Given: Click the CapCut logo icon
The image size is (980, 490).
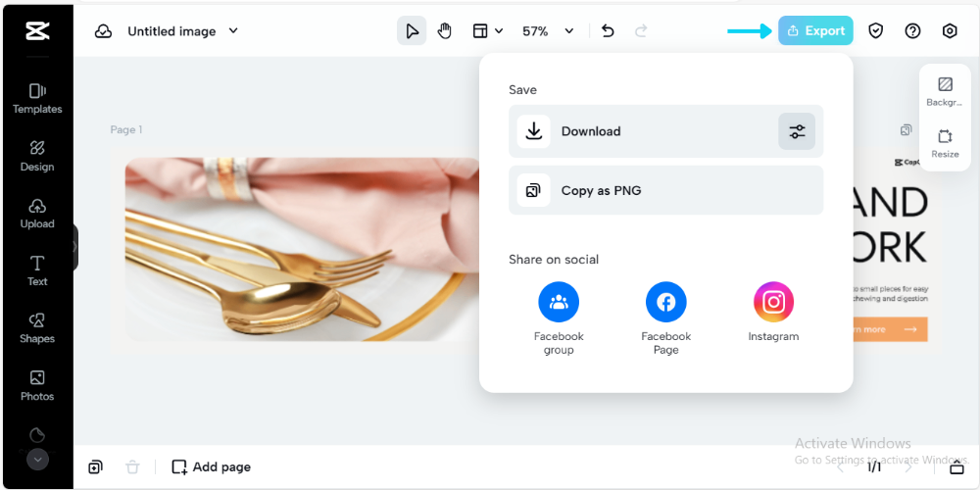Looking at the screenshot, I should pyautogui.click(x=37, y=30).
